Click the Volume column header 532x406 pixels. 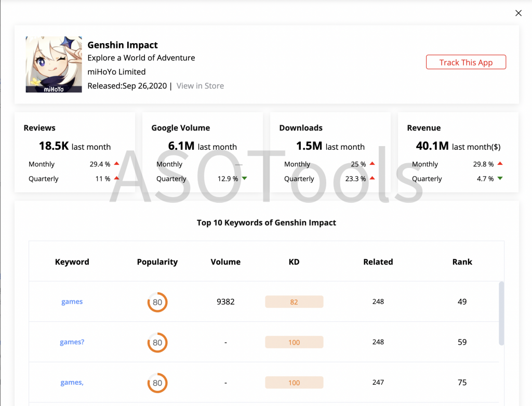pos(225,261)
